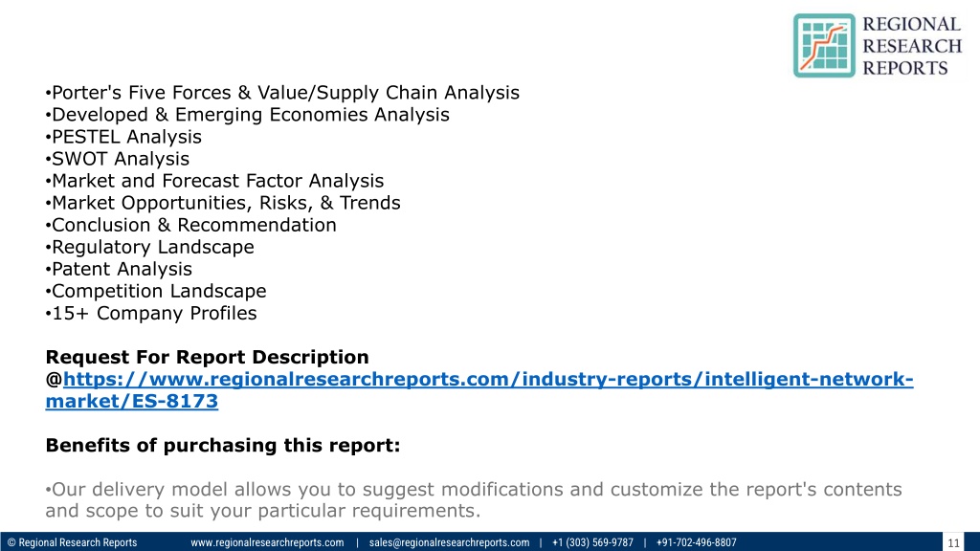This screenshot has width=980, height=551.
Task: Click the Benefits of purchasing this report heading
Action: 222,446
